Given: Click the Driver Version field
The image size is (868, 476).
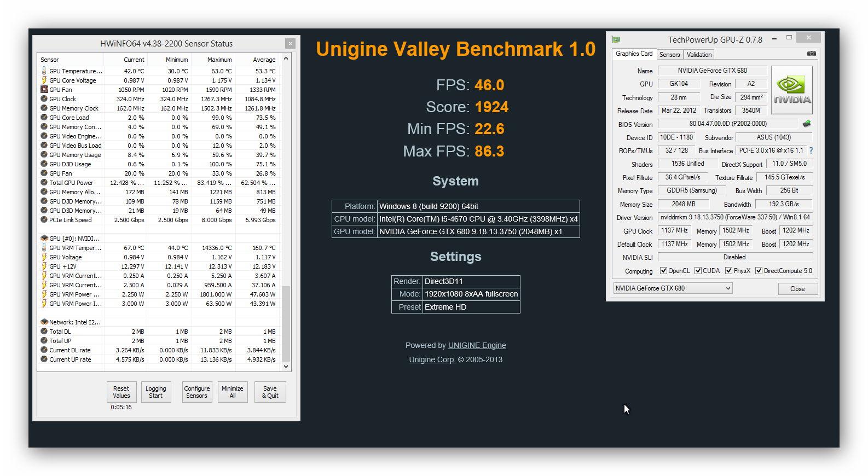Looking at the screenshot, I should point(735,217).
